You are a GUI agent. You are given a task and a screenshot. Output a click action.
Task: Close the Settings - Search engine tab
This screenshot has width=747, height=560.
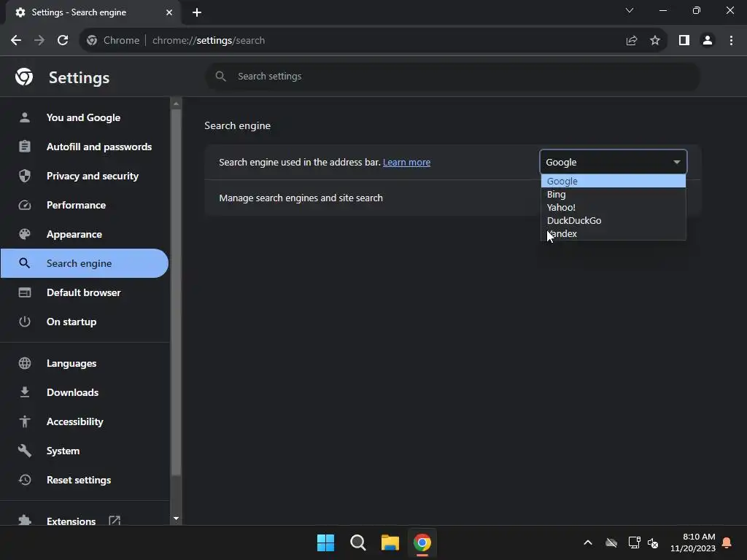pyautogui.click(x=169, y=12)
